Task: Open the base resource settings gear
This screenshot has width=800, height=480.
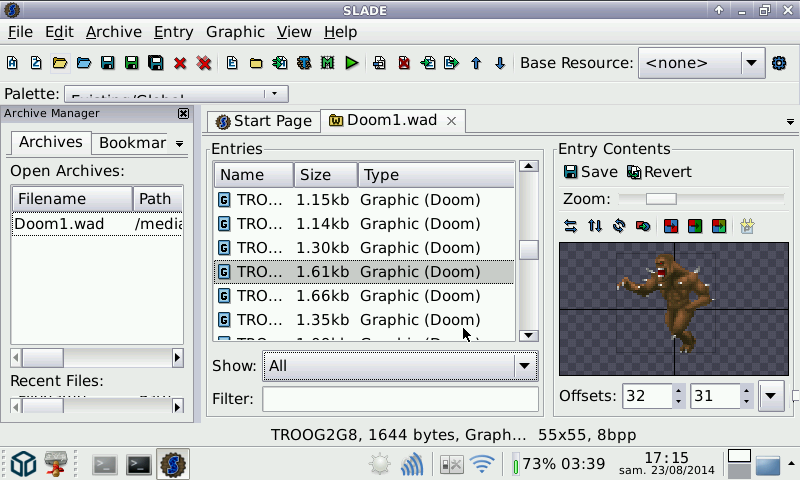Action: [x=779, y=63]
